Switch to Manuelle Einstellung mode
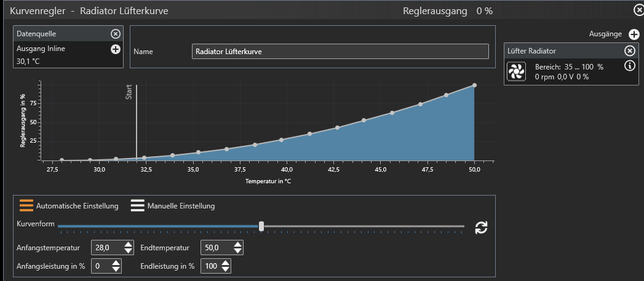 click(x=172, y=205)
